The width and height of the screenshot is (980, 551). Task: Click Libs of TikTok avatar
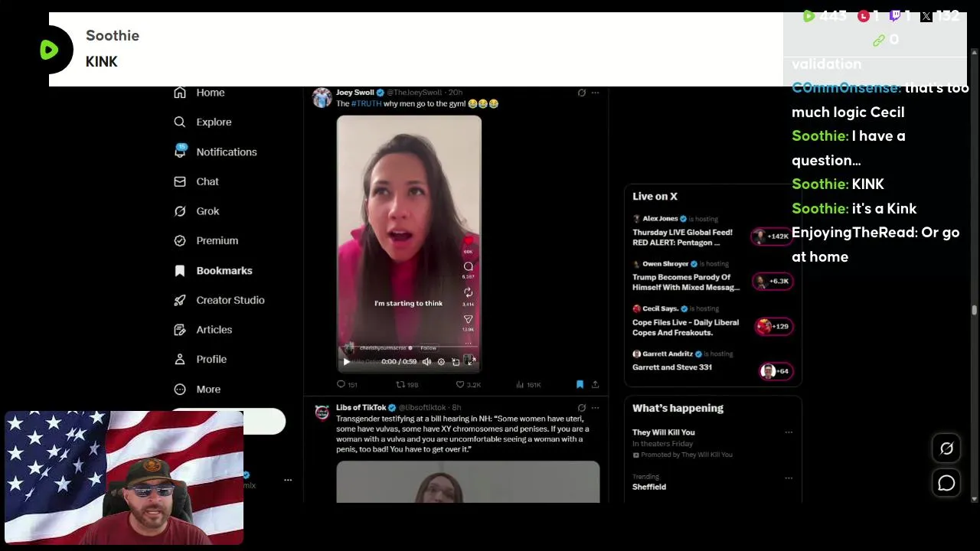(322, 412)
